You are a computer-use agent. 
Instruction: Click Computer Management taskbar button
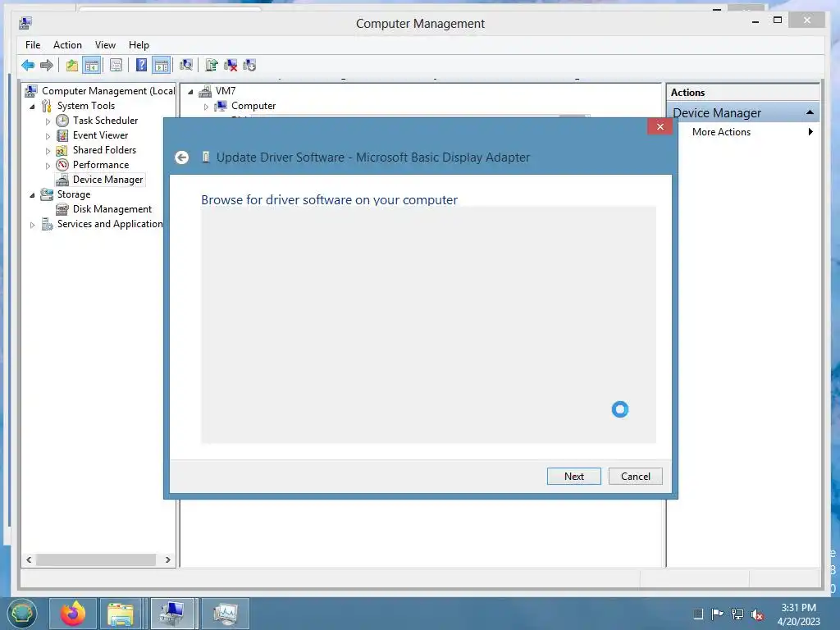point(172,614)
